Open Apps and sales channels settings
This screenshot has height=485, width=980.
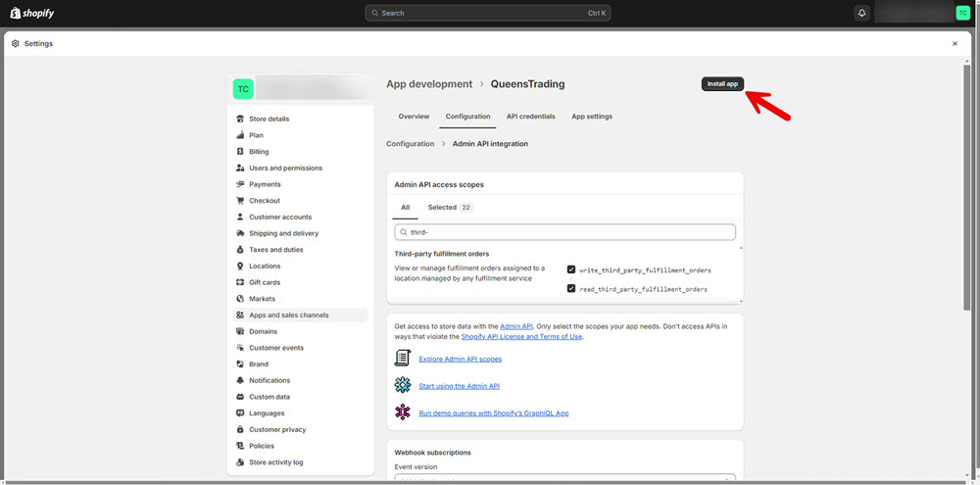coord(301,315)
